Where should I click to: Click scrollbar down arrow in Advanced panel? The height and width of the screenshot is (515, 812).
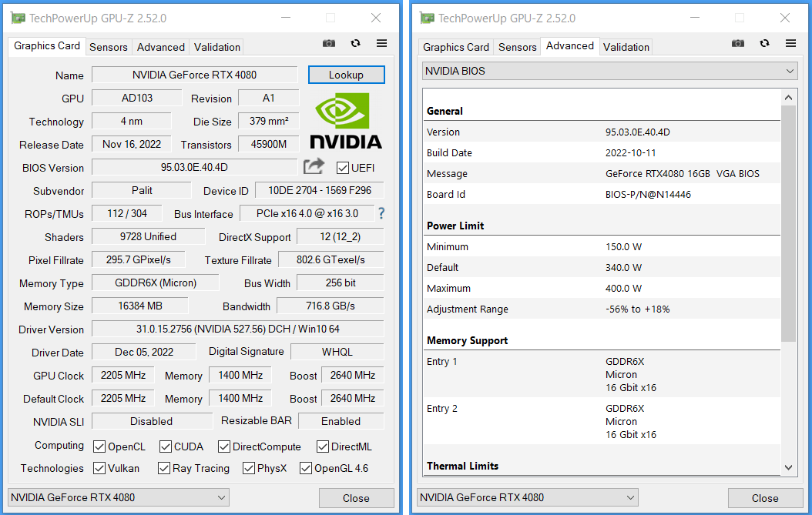(788, 467)
